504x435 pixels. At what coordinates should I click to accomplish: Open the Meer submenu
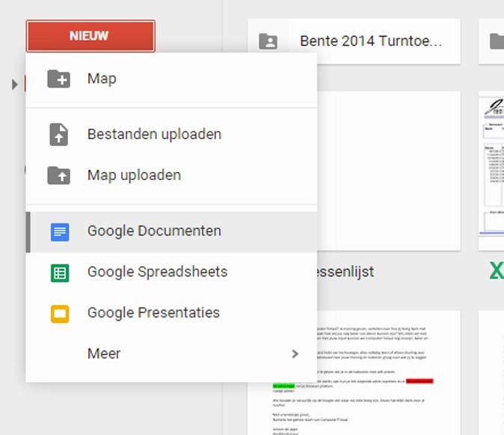[171, 354]
